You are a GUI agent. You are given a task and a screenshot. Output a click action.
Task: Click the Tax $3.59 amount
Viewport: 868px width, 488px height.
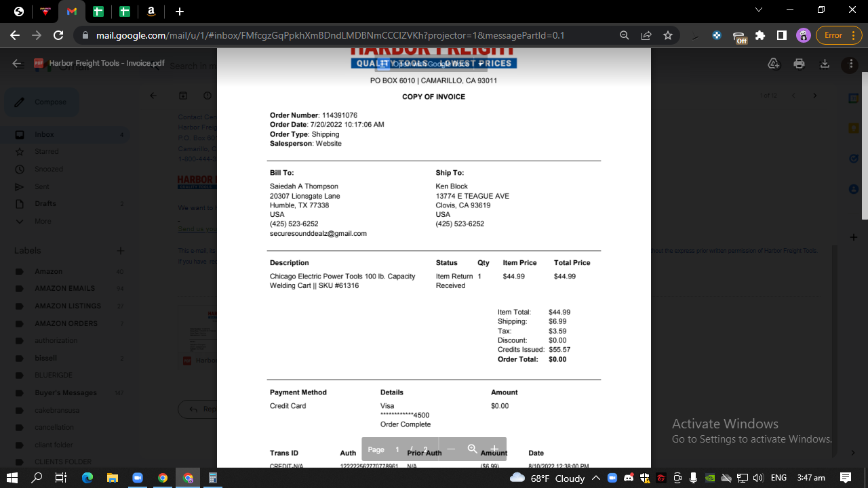pyautogui.click(x=557, y=331)
